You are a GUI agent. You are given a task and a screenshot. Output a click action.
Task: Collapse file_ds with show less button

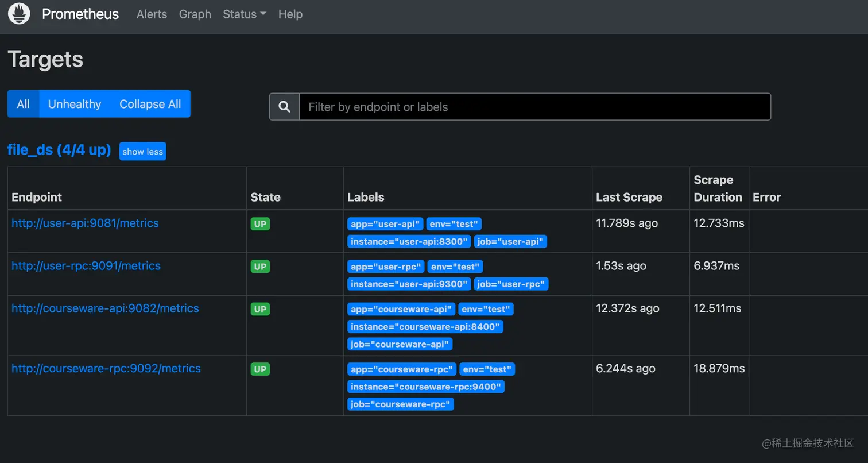point(142,152)
